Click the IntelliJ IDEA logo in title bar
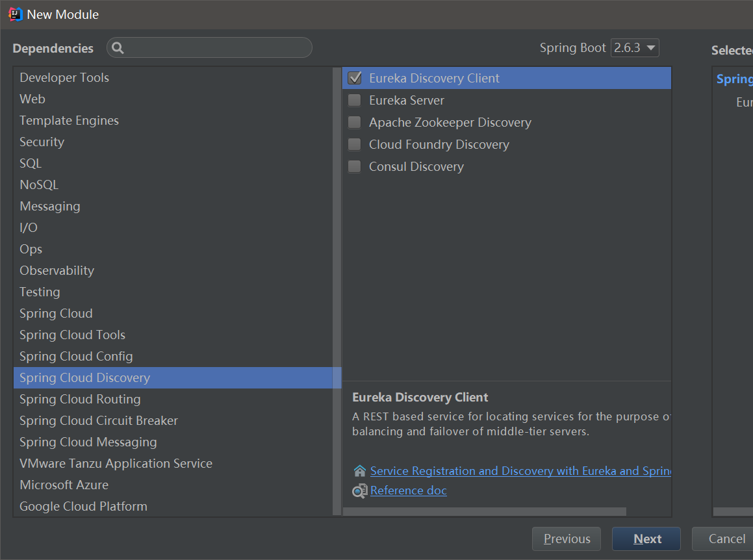 point(16,14)
